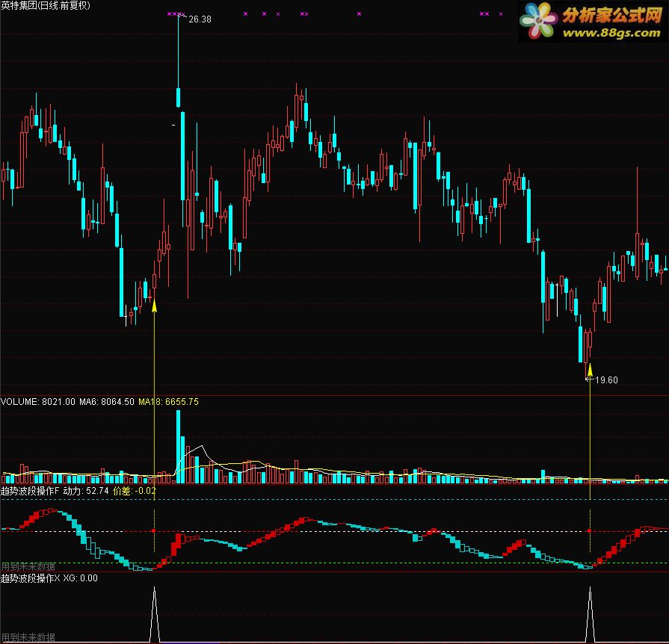Image resolution: width=669 pixels, height=644 pixels.
Task: Click 用到未来数据 notice in 趋势波段操作F panel
Action: tap(28, 566)
